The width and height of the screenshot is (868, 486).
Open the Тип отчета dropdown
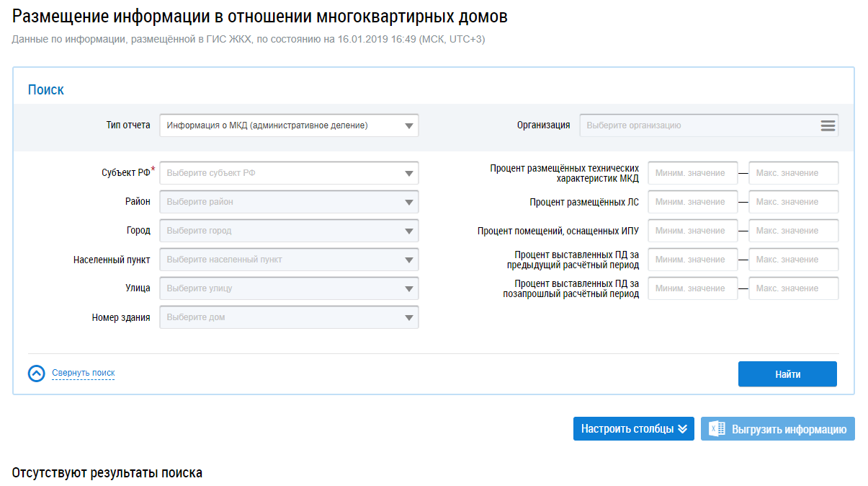tap(289, 125)
